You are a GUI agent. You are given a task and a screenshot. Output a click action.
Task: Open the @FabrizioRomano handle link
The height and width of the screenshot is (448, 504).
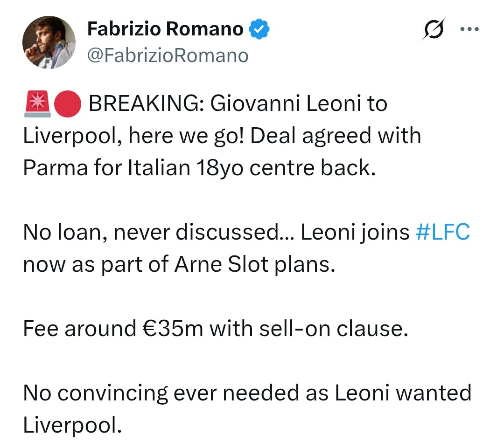click(x=168, y=55)
